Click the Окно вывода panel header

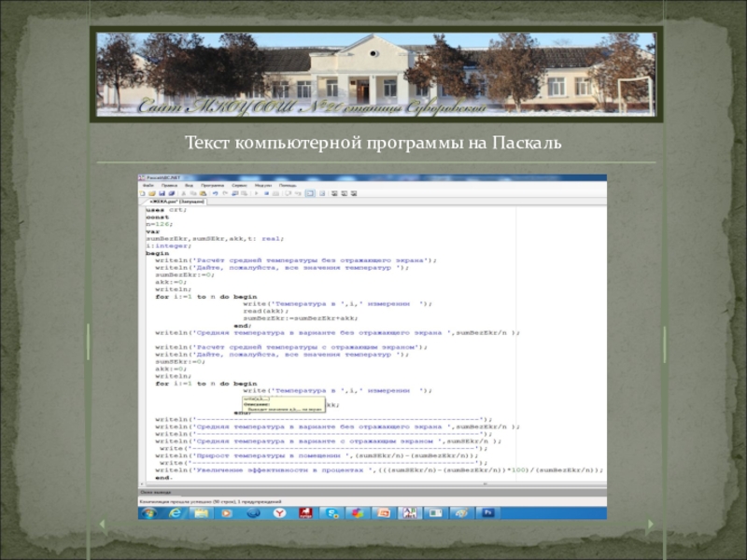tap(154, 492)
